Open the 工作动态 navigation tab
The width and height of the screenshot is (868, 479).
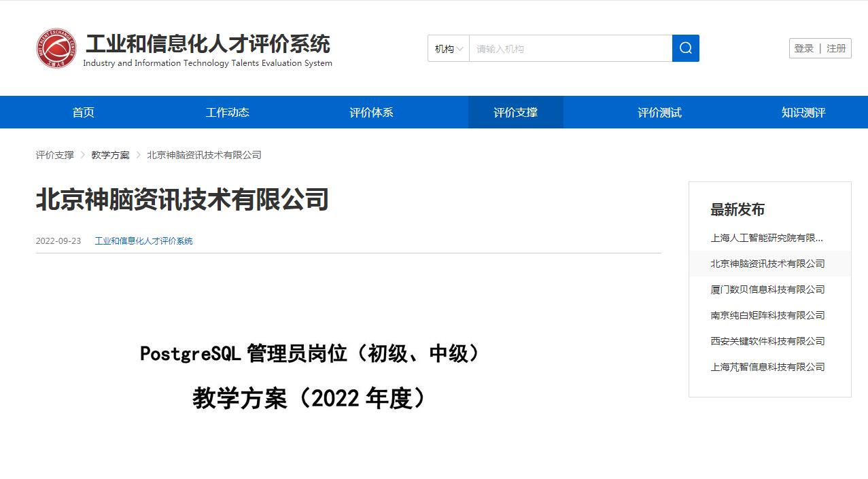tap(228, 112)
